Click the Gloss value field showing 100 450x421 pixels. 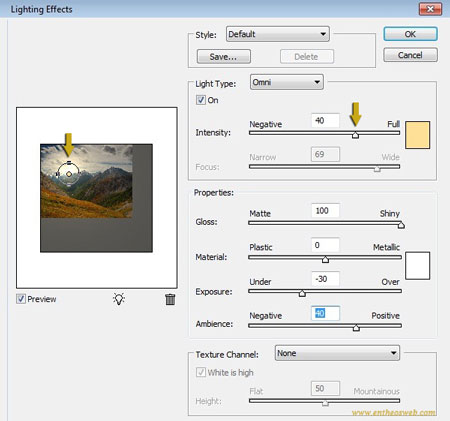[x=325, y=211]
